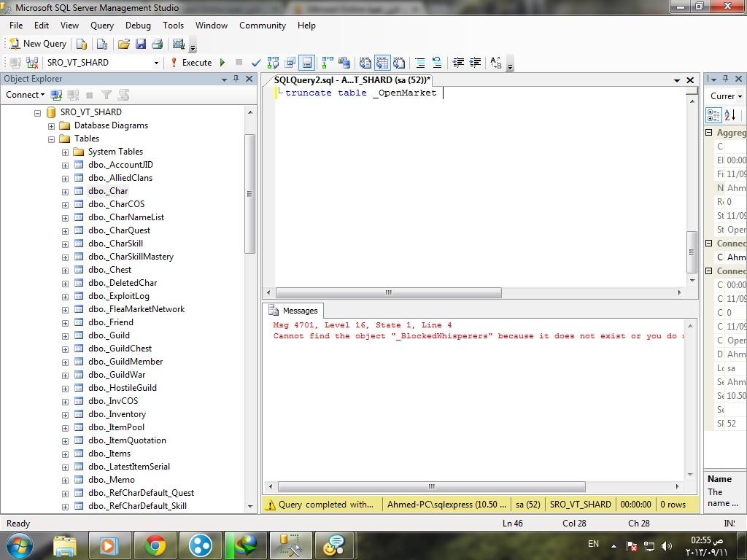Open the Database Engine Query icon

click(82, 44)
